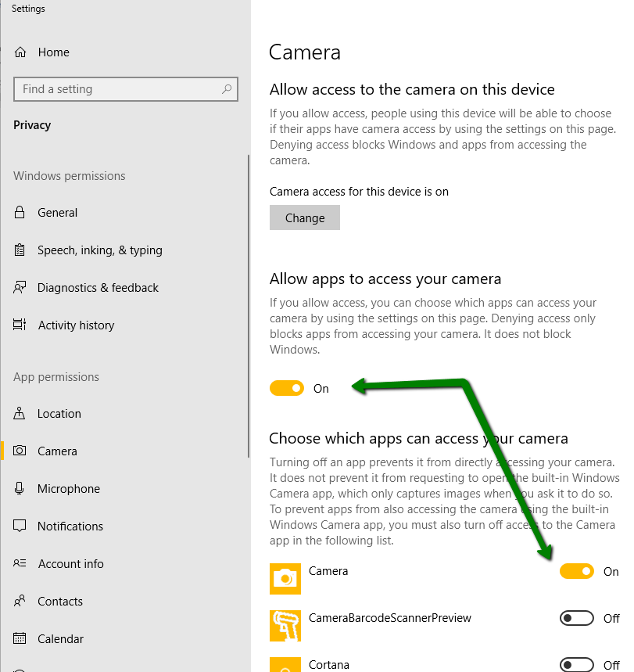Click the General lock icon
Image resolution: width=634 pixels, height=672 pixels.
[20, 212]
